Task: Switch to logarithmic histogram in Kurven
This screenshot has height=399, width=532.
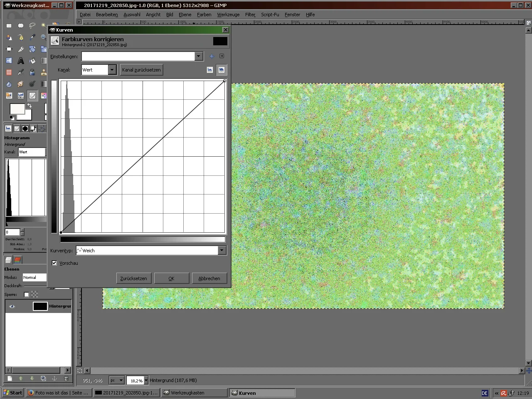Action: click(222, 70)
